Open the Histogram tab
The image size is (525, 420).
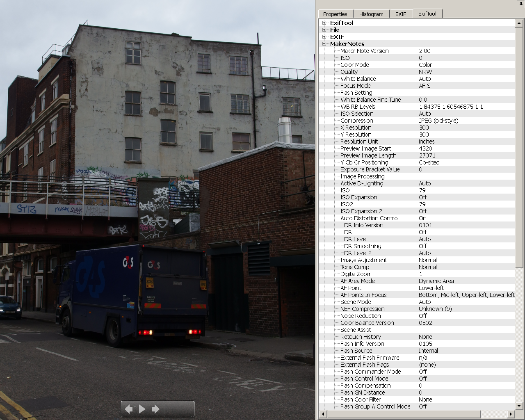pos(371,14)
